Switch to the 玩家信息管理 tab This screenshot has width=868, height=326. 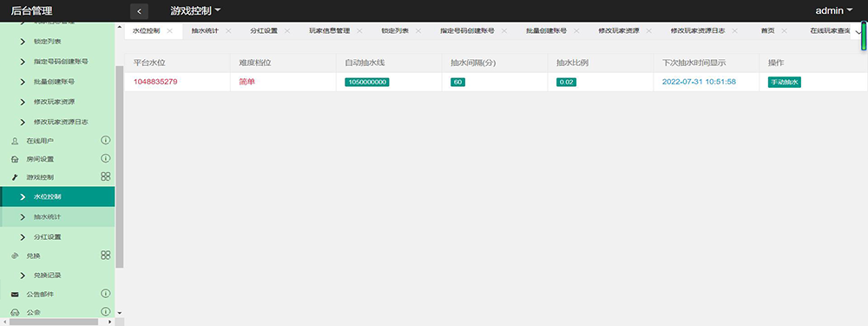click(x=329, y=31)
